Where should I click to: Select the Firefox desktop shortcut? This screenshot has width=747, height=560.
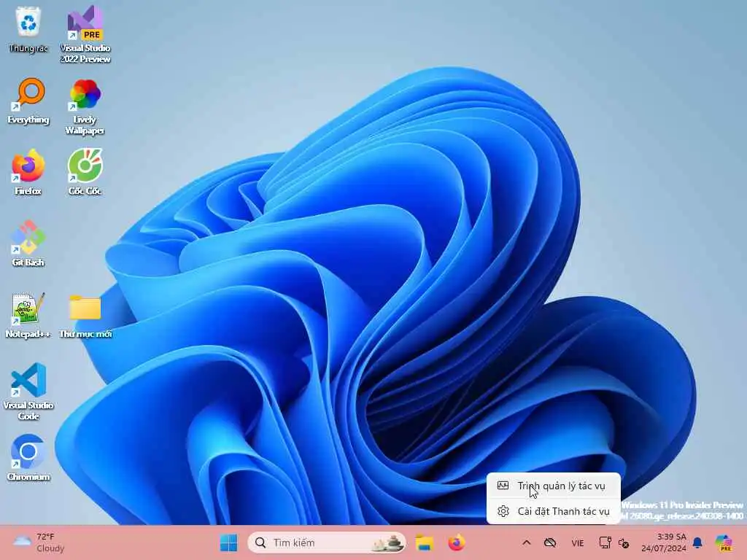28,172
